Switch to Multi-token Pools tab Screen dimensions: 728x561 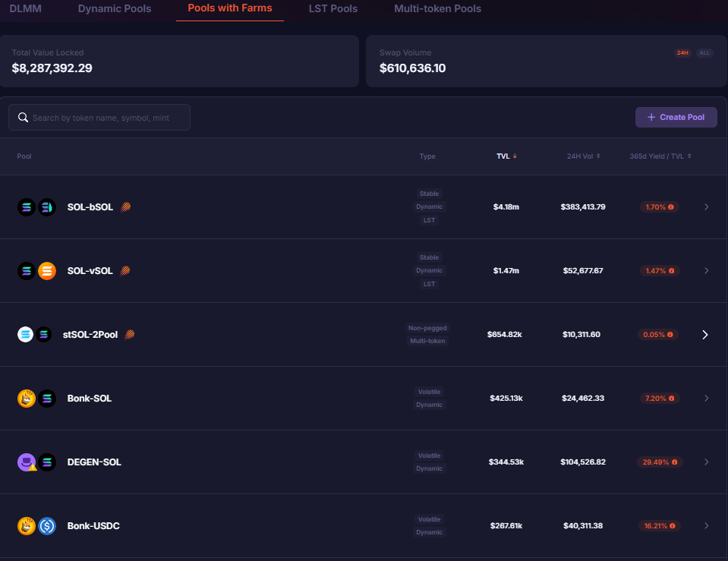pos(437,8)
